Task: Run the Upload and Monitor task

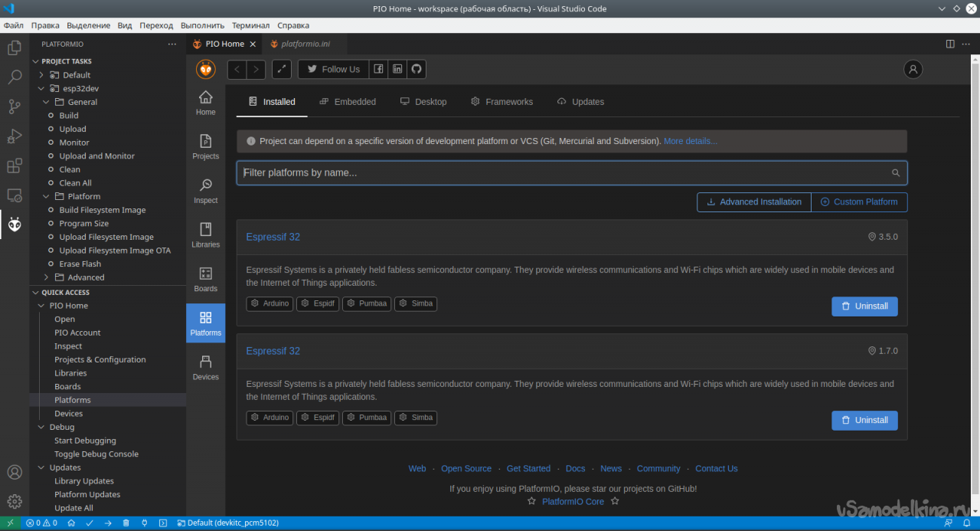Action: click(96, 156)
